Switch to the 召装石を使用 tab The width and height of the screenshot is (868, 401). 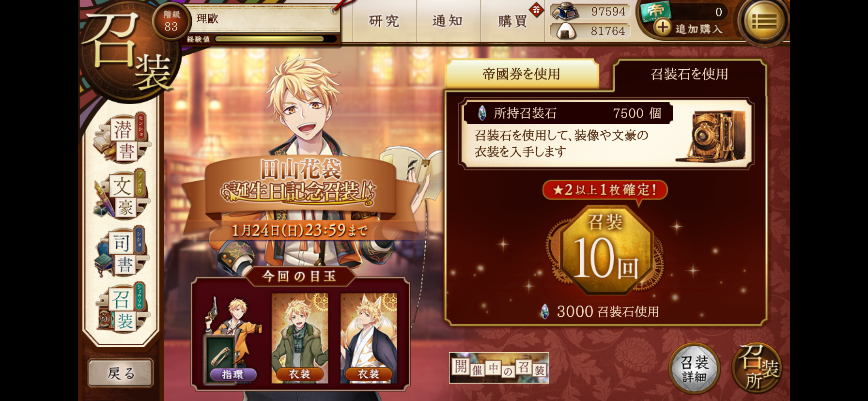tap(689, 74)
